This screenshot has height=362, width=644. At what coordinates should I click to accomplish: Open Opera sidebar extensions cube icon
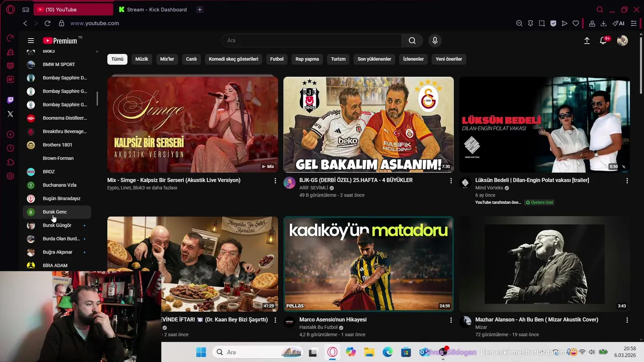(11, 162)
